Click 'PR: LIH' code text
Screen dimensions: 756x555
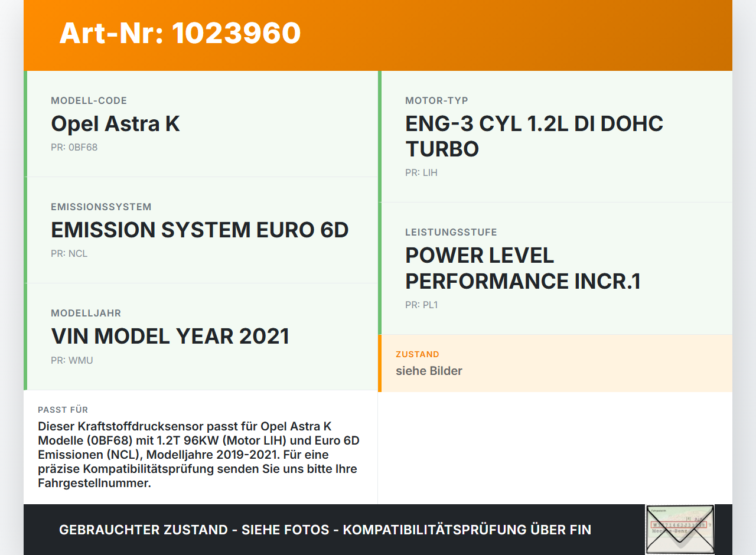pyautogui.click(x=421, y=173)
